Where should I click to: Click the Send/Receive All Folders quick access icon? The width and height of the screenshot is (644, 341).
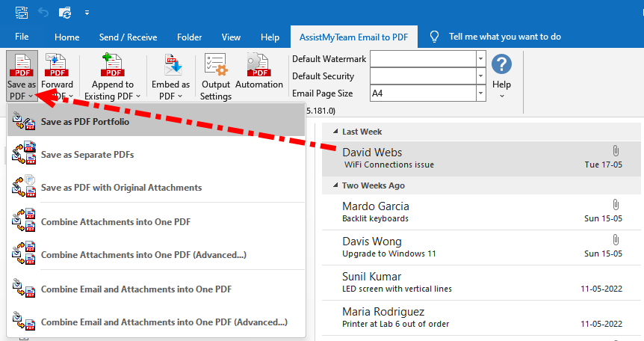click(x=65, y=13)
